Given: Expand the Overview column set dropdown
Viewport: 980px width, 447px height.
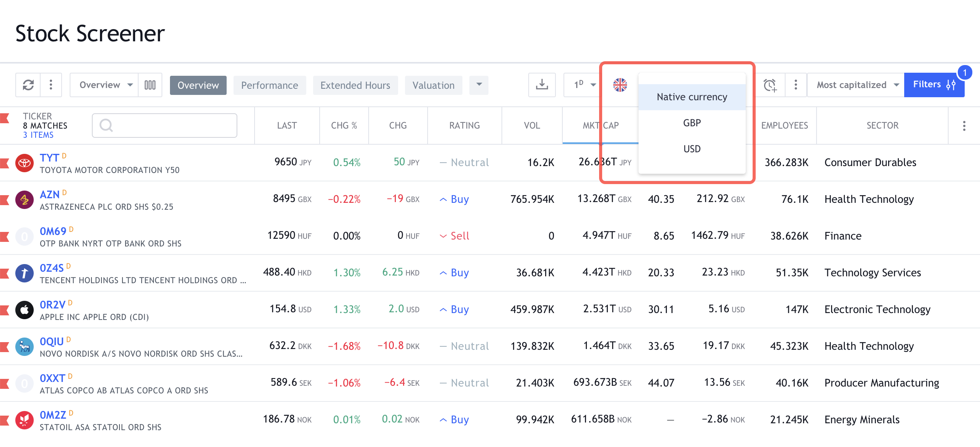Looking at the screenshot, I should click(104, 85).
